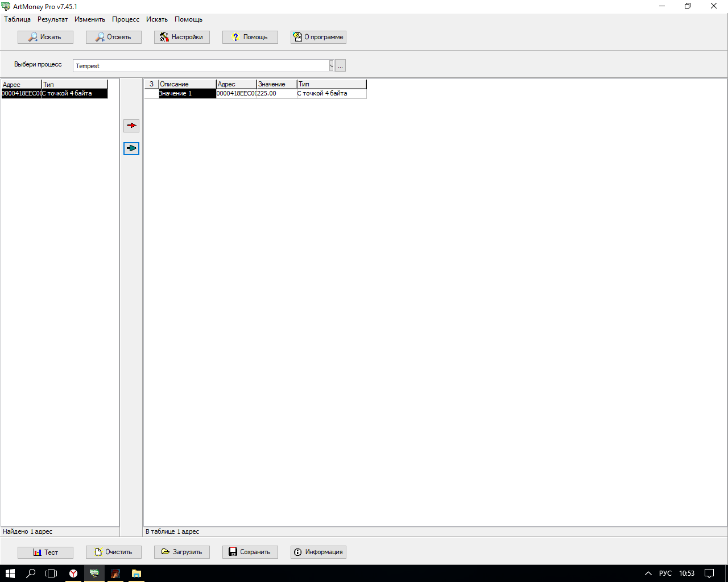The width and height of the screenshot is (728, 582).
Task: Toggle freeze cell for Значение 1 row
Action: point(151,93)
